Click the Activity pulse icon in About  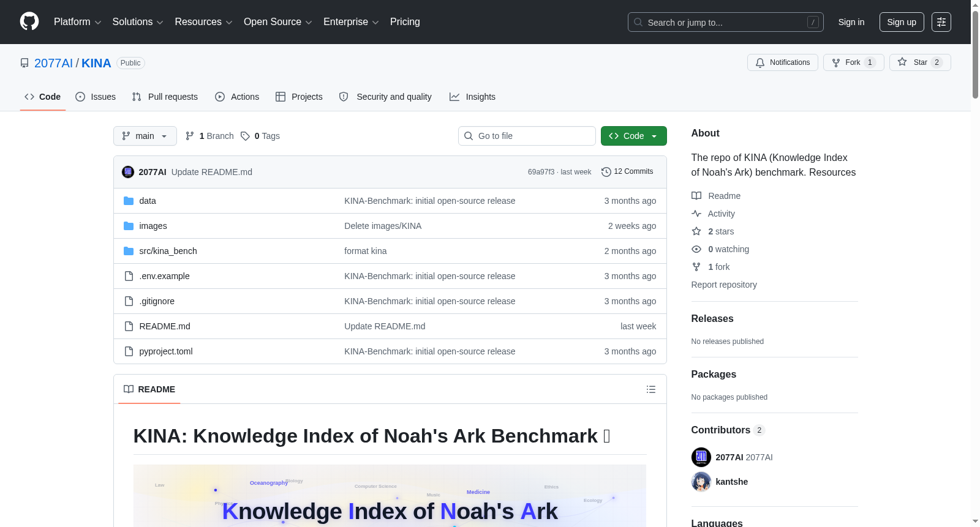click(696, 214)
